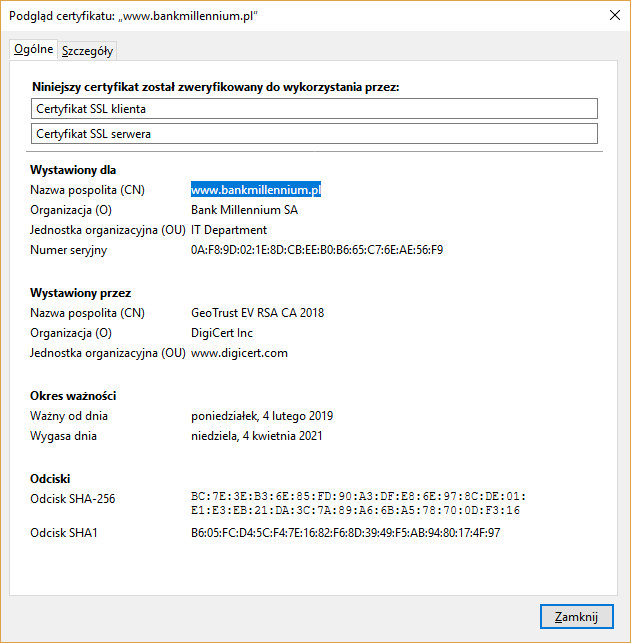Click the date poniedziałek, 4 lutego 2019
Viewport: 633px width, 643px height.
[262, 416]
